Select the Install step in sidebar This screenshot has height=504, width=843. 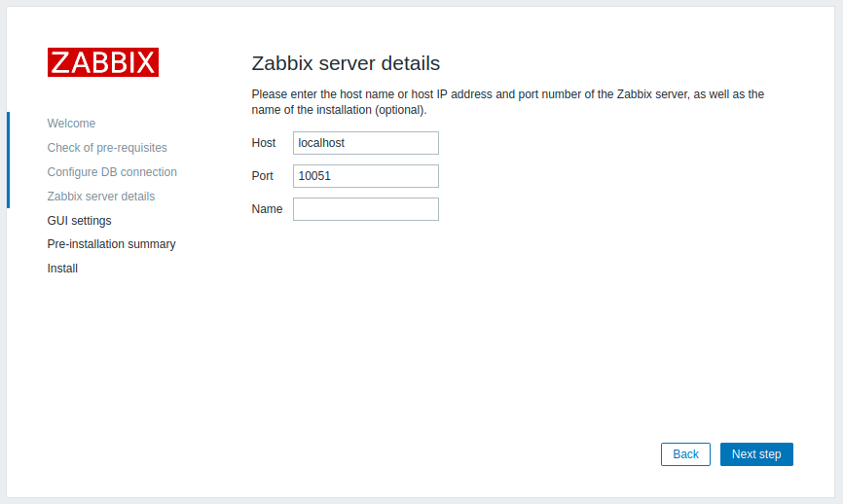click(x=62, y=269)
